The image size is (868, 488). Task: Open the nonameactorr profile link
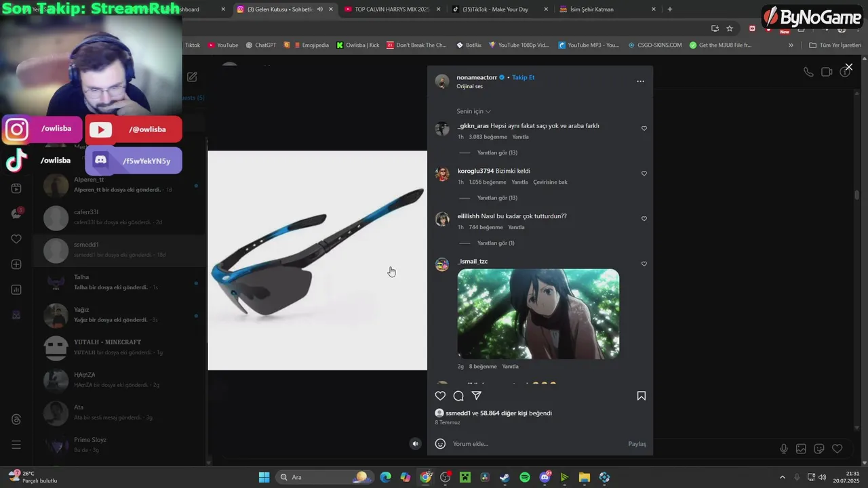477,77
